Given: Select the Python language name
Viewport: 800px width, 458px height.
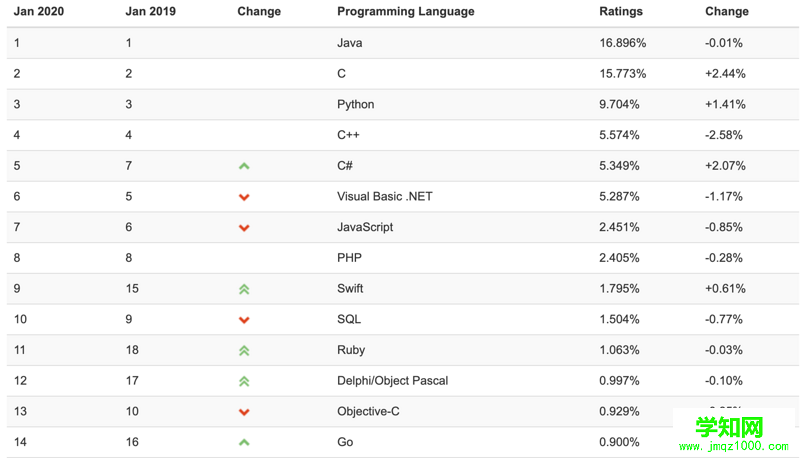Looking at the screenshot, I should [x=356, y=105].
